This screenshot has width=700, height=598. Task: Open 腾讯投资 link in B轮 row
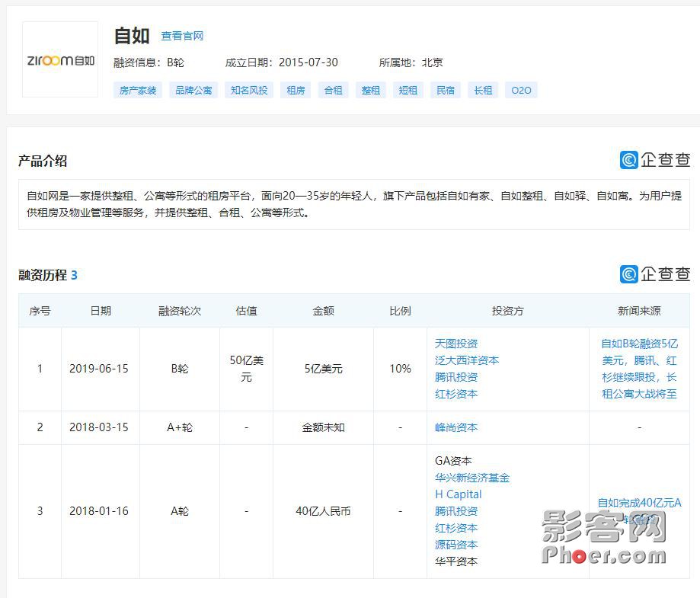[x=456, y=377]
